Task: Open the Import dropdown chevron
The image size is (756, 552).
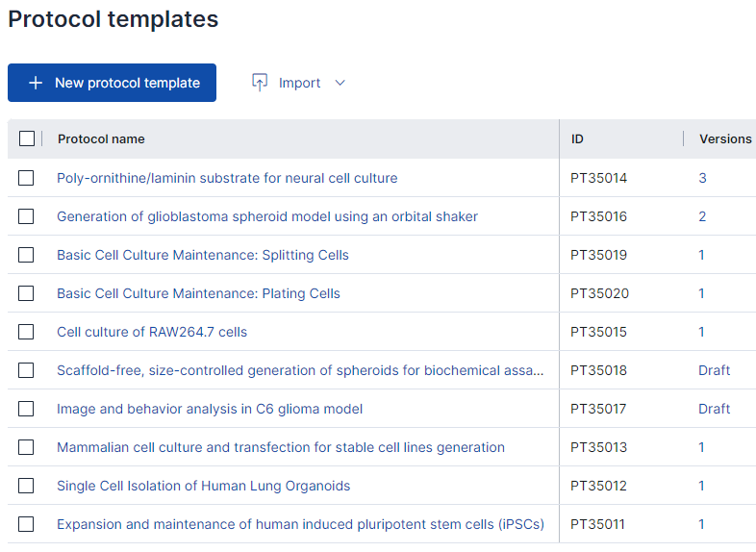Action: point(340,83)
